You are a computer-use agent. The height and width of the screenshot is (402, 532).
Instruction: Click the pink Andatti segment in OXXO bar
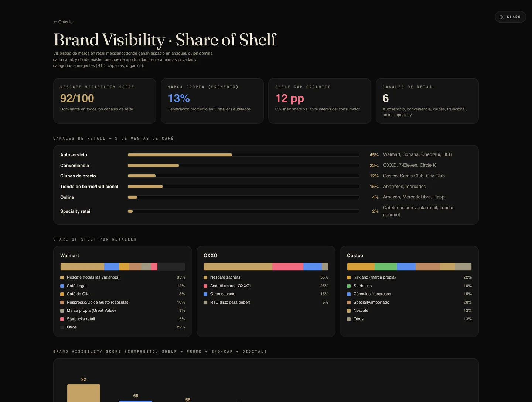(x=288, y=267)
